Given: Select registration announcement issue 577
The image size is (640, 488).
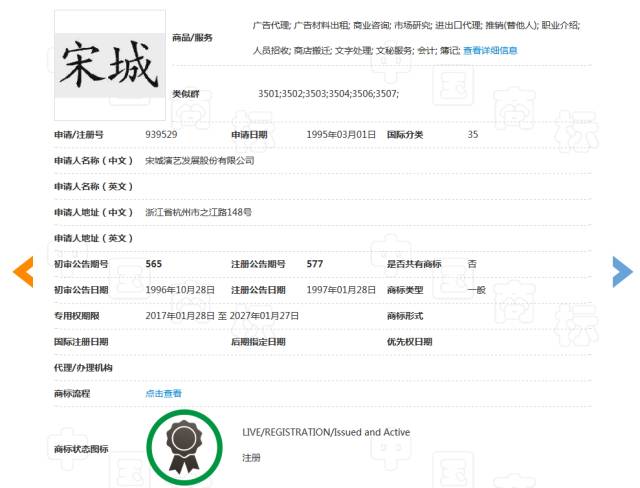Looking at the screenshot, I should tap(315, 264).
